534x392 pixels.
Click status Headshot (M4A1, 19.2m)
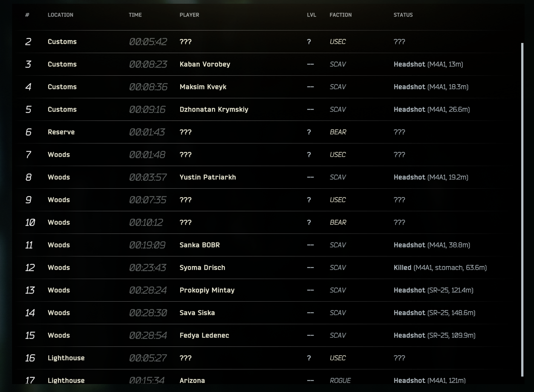pos(431,177)
